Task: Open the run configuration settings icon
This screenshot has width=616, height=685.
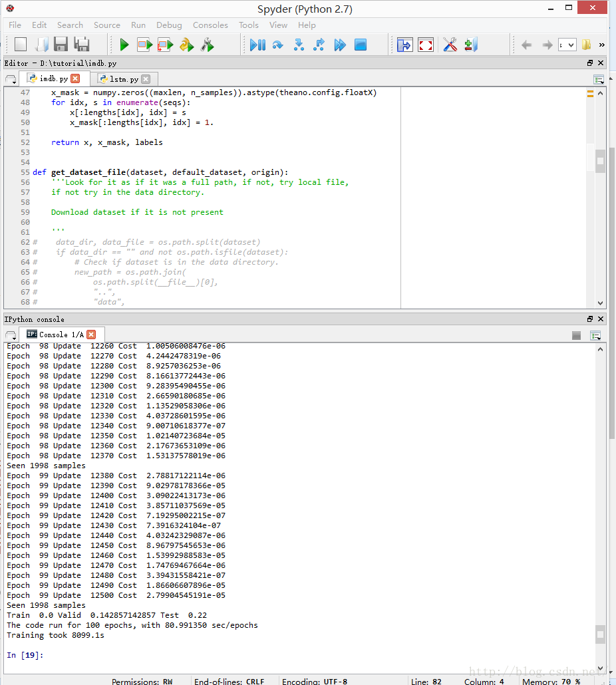Action: (208, 45)
